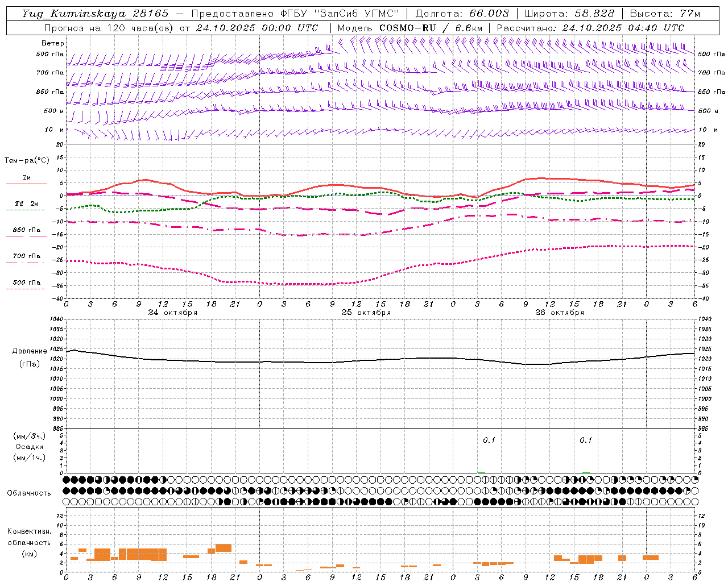Click the (мм/3ч.) precipitation unit label
Viewport: 728px width, 582px height.
coord(30,436)
